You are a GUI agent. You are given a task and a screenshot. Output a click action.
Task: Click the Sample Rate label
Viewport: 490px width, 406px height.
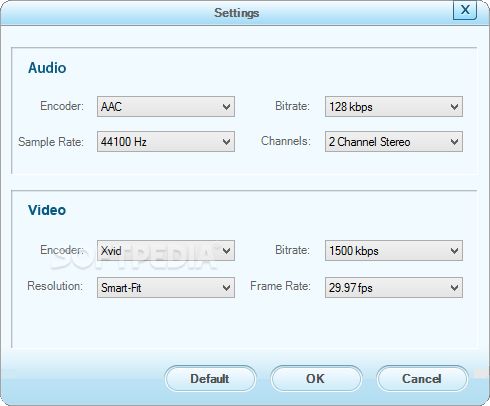click(51, 142)
